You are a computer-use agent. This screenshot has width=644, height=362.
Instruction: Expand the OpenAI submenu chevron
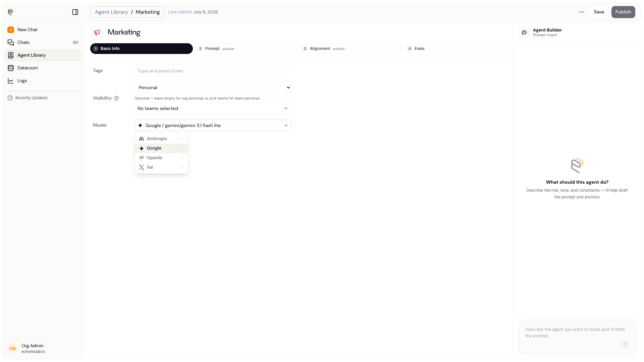pyautogui.click(x=182, y=158)
